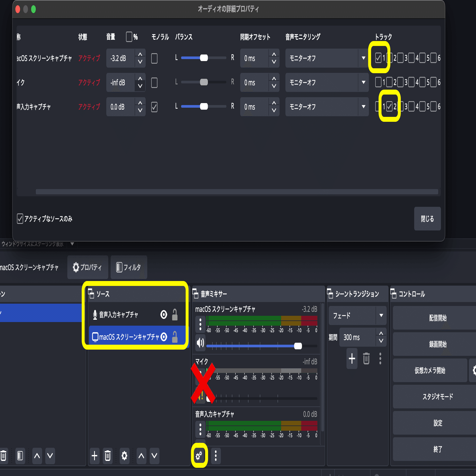Open monitoring dropdown for 音声入力キャプチャ row
This screenshot has width=476, height=476.
tap(327, 107)
